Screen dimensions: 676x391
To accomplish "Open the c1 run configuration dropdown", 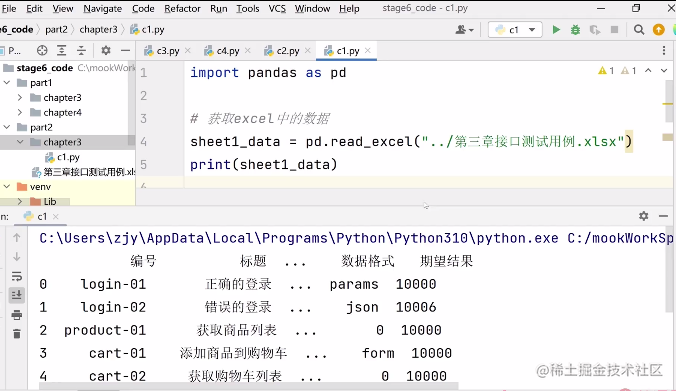I will [x=515, y=30].
